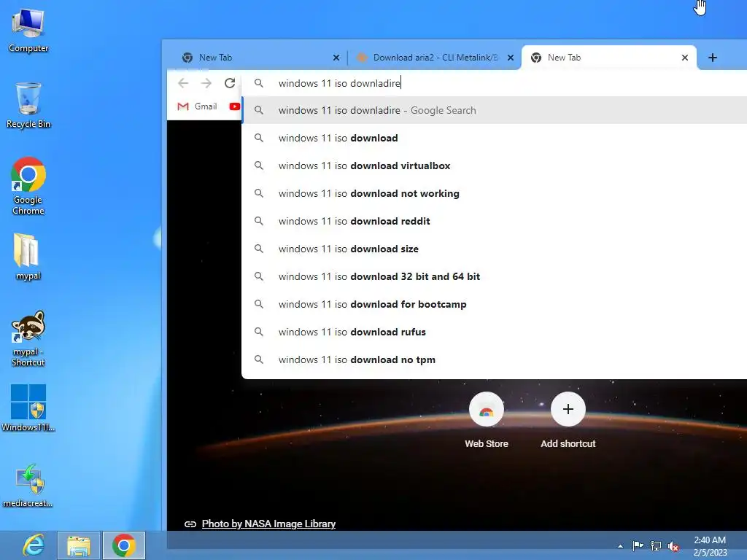Open the Web Store shortcut
The image size is (747, 560).
[487, 420]
